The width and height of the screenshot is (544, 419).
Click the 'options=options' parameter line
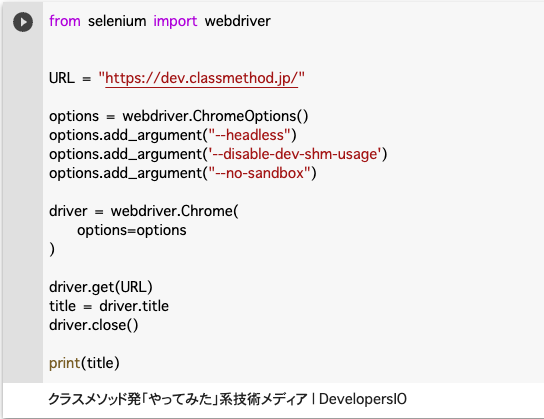(x=131, y=230)
